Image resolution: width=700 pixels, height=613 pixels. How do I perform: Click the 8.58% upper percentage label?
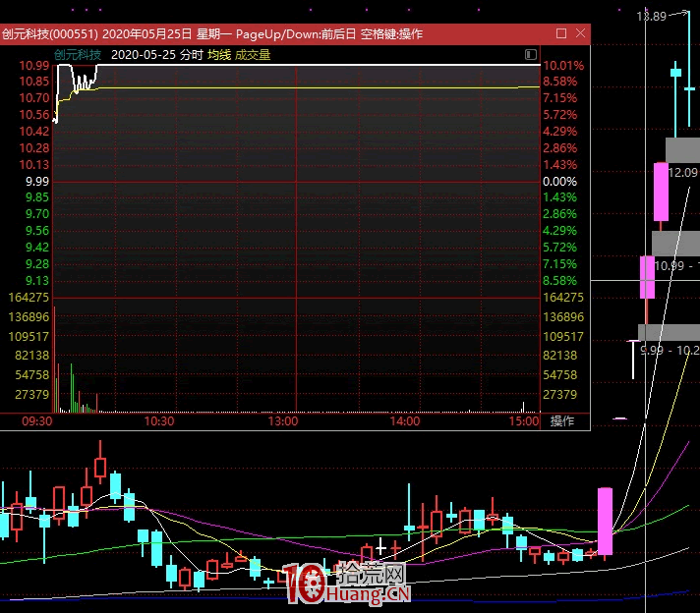pos(559,82)
